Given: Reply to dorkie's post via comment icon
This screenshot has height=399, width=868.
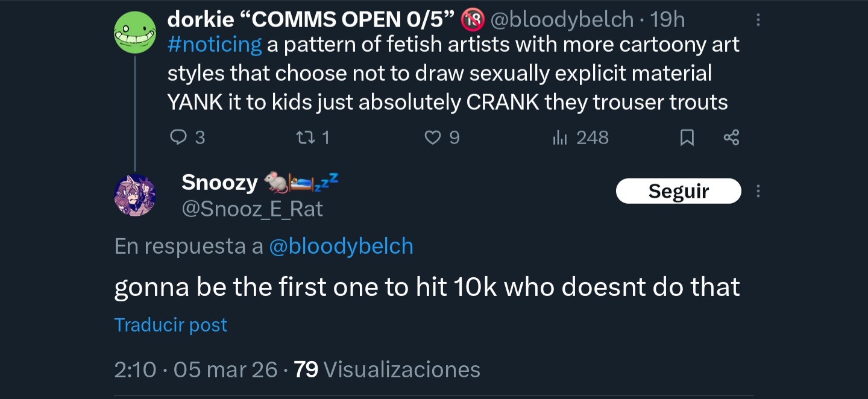Looking at the screenshot, I should point(179,138).
